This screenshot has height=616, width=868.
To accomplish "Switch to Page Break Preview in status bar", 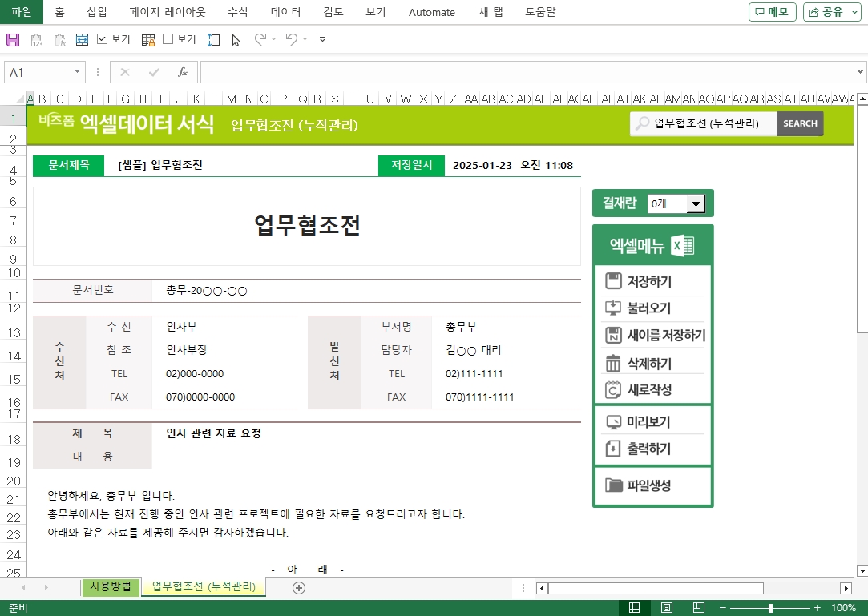I will click(x=698, y=608).
